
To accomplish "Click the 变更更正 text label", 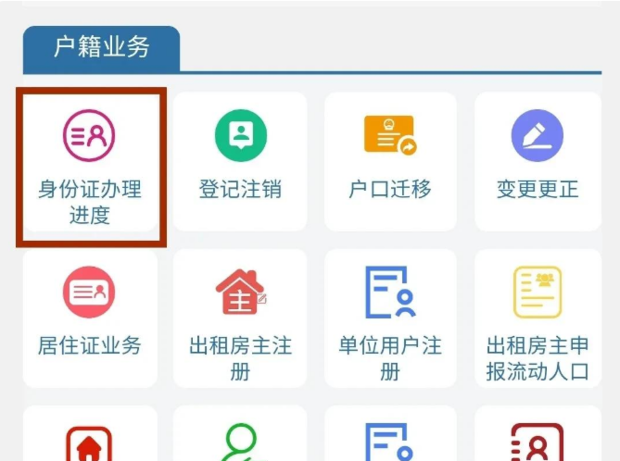I will (x=538, y=189).
